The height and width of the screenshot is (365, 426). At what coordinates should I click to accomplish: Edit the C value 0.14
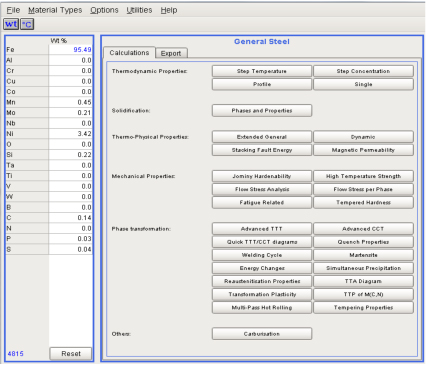coord(70,218)
